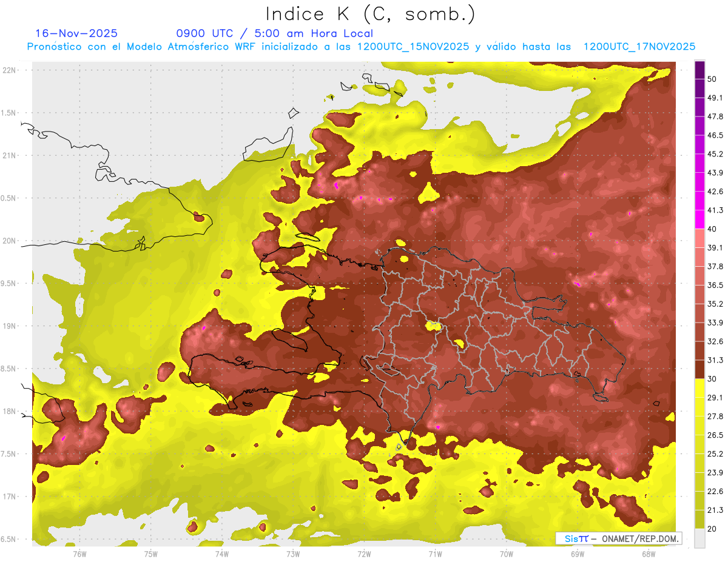
Task: Pick the colorbar value 31.3
Action: [715, 360]
